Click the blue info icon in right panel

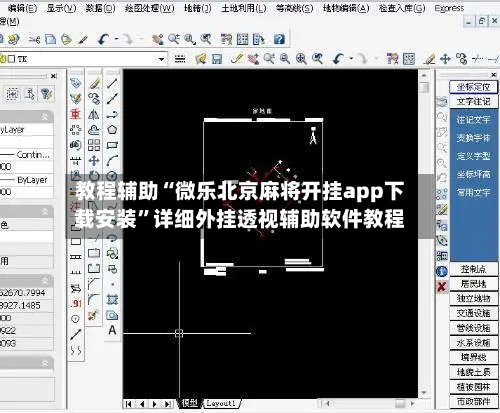tap(442, 271)
